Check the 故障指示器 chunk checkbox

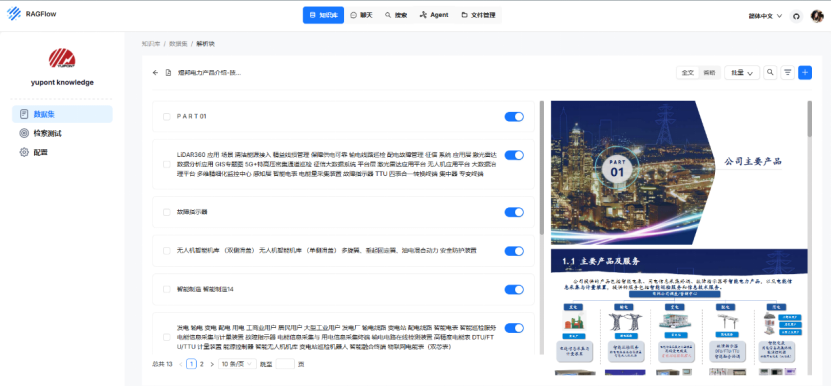[x=166, y=212]
